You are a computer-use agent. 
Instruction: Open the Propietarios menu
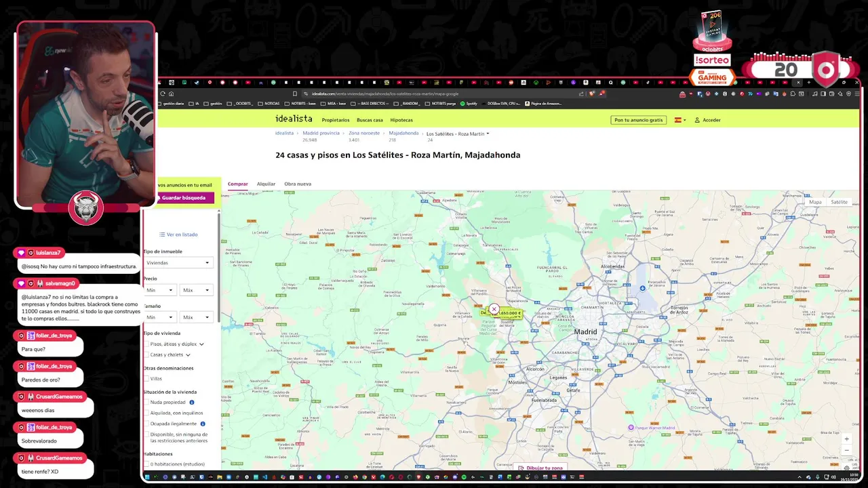[x=336, y=120]
